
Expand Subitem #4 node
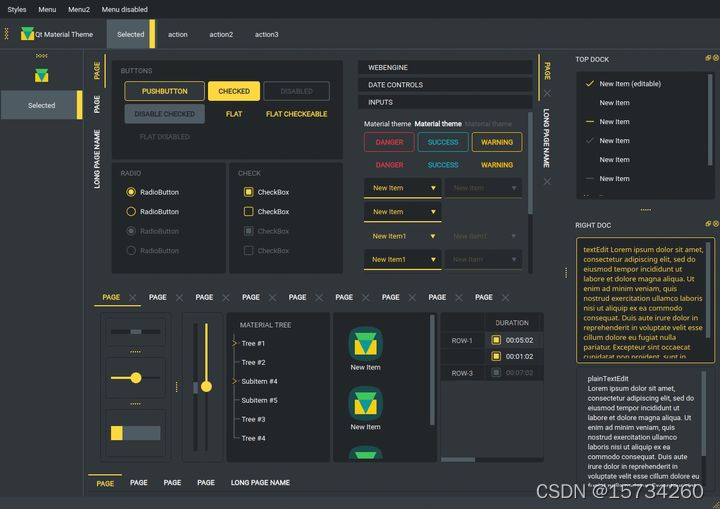(234, 381)
